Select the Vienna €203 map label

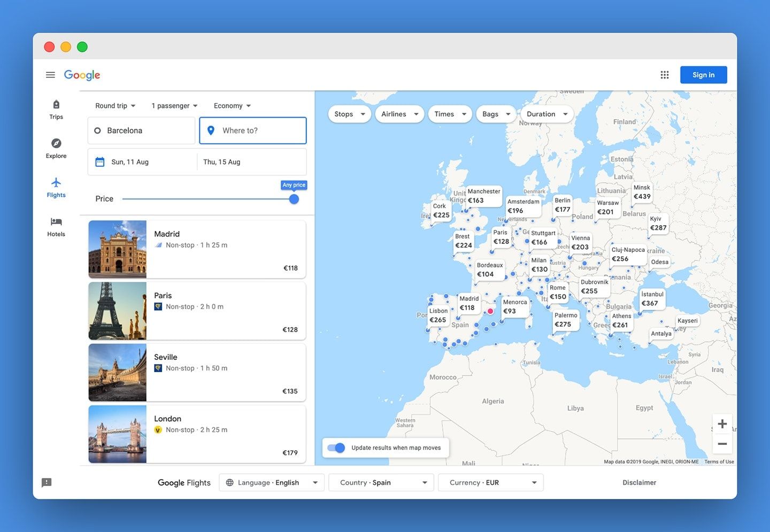click(x=580, y=243)
